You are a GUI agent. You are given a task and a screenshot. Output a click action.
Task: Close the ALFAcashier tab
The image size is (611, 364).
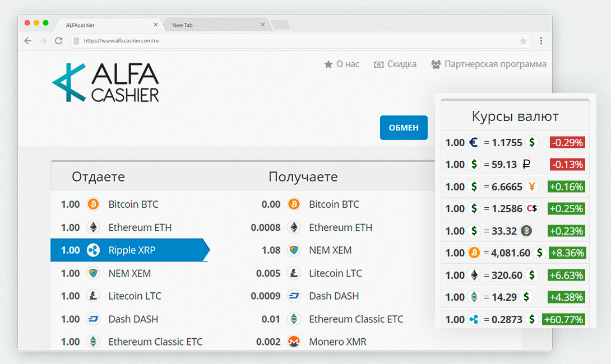click(x=155, y=25)
